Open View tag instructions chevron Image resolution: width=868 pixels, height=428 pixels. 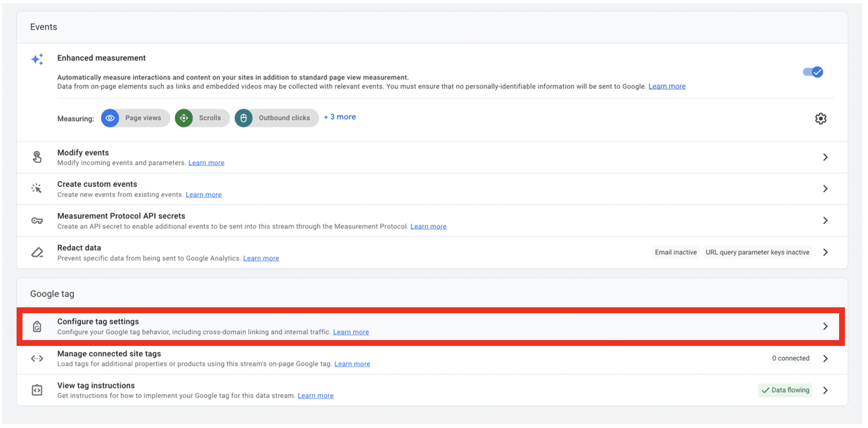coord(825,390)
